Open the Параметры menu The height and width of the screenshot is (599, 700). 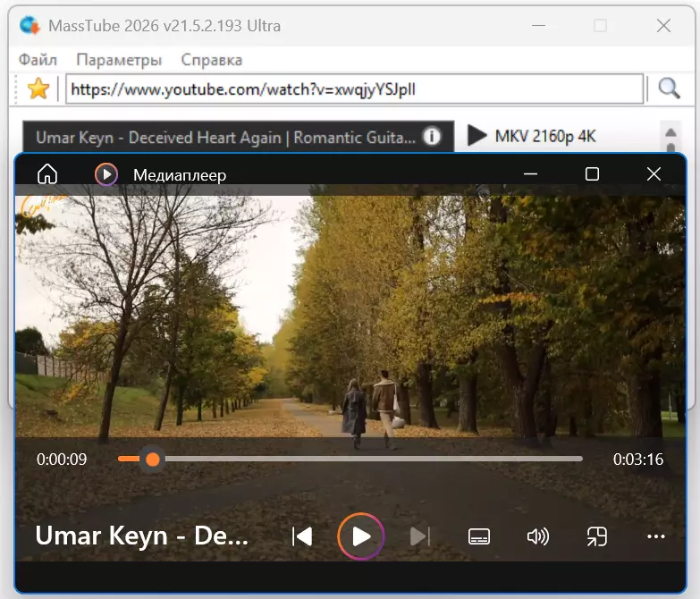pyautogui.click(x=119, y=60)
